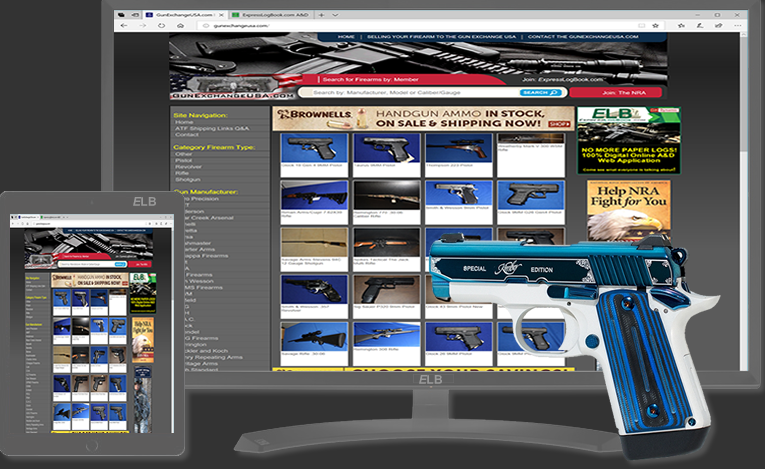Reload the page with the refresh icon

161,25
